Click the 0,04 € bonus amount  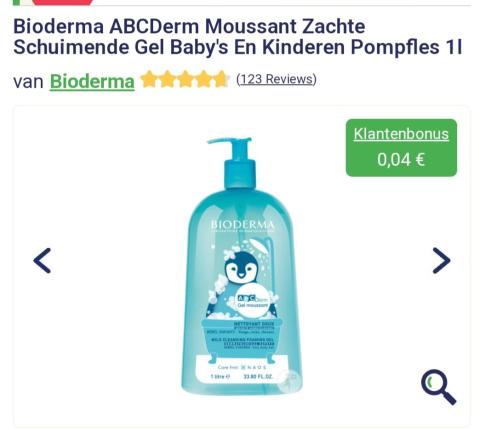coord(401,159)
